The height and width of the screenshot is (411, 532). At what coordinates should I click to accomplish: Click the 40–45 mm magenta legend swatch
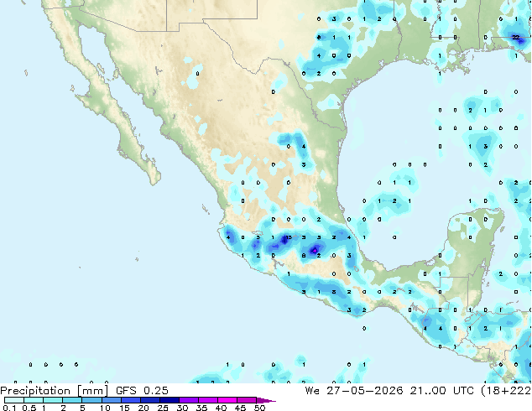coord(227,400)
